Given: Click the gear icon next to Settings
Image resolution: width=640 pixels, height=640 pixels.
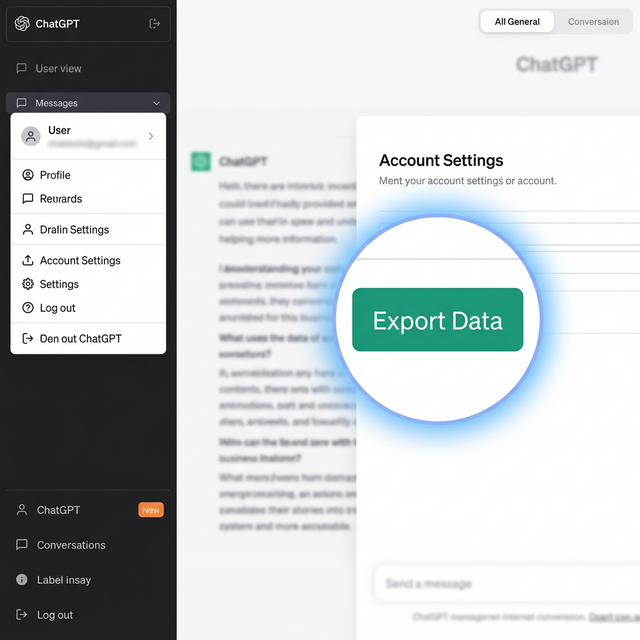Looking at the screenshot, I should [28, 284].
